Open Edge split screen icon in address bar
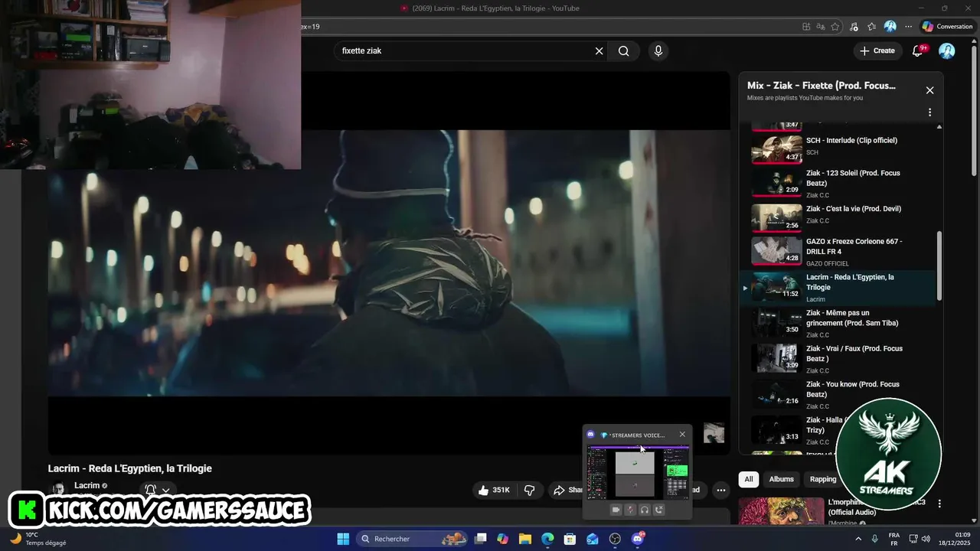980x551 pixels. pyautogui.click(x=806, y=27)
